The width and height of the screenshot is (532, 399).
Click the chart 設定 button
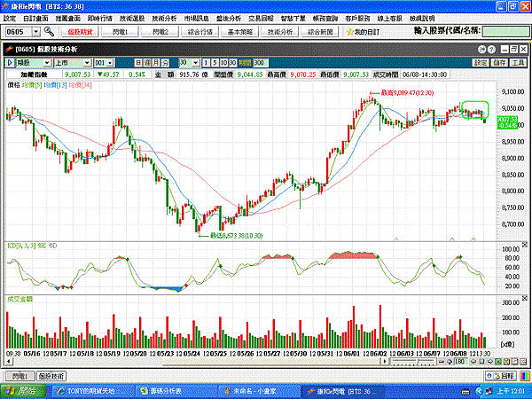tap(481, 62)
